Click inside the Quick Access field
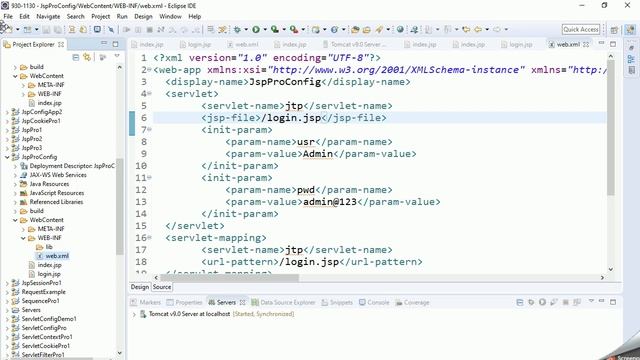The height and width of the screenshot is (360, 640). pos(581,29)
